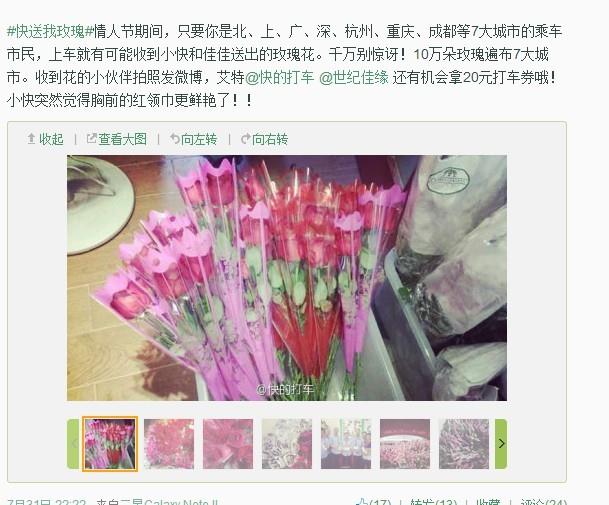The height and width of the screenshot is (505, 609).
Task: Show next thumbnails with the green arrow
Action: [501, 444]
